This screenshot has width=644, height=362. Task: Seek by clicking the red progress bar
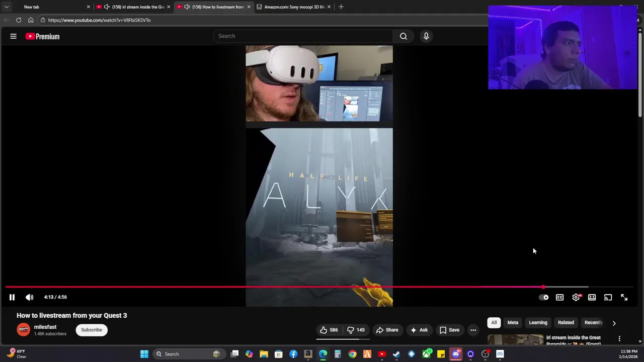pyautogui.click(x=275, y=287)
